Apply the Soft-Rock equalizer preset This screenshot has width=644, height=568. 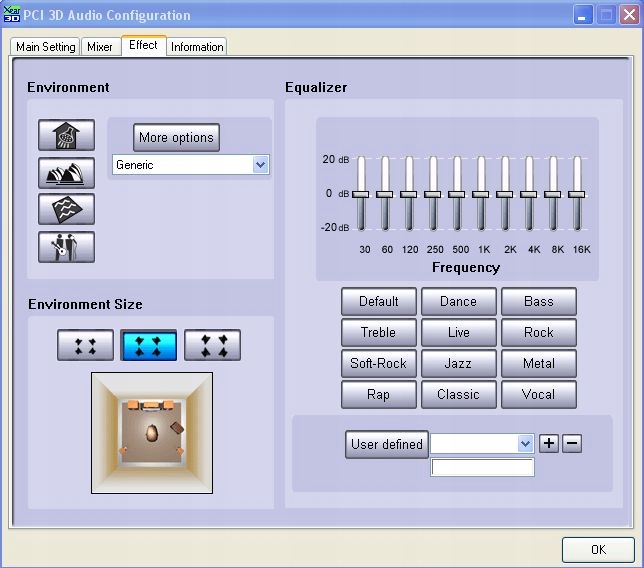379,363
